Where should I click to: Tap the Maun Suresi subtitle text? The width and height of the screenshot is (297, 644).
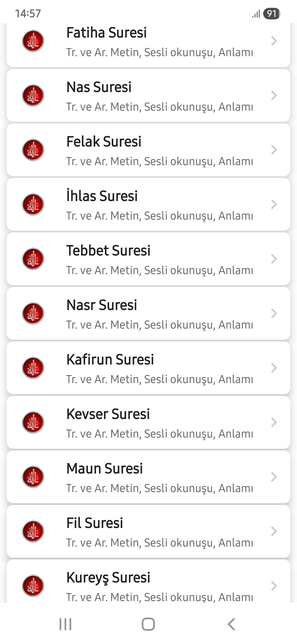(x=159, y=488)
